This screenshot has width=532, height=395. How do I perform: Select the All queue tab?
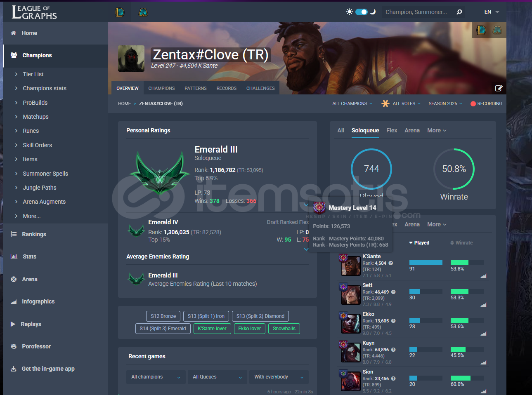[340, 130]
